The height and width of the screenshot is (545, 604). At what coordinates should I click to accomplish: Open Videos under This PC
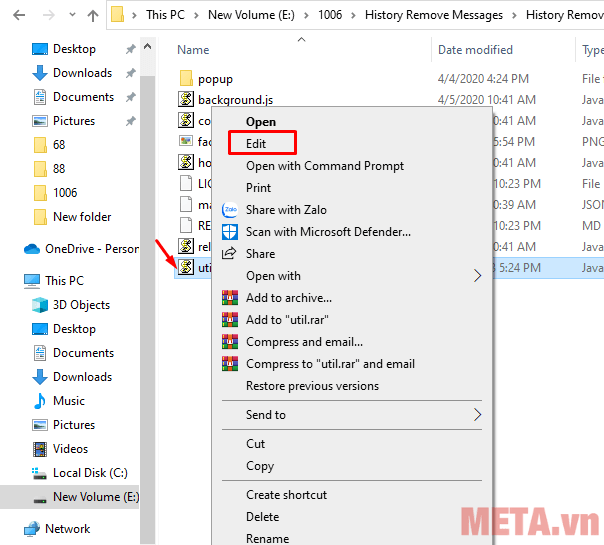point(70,449)
